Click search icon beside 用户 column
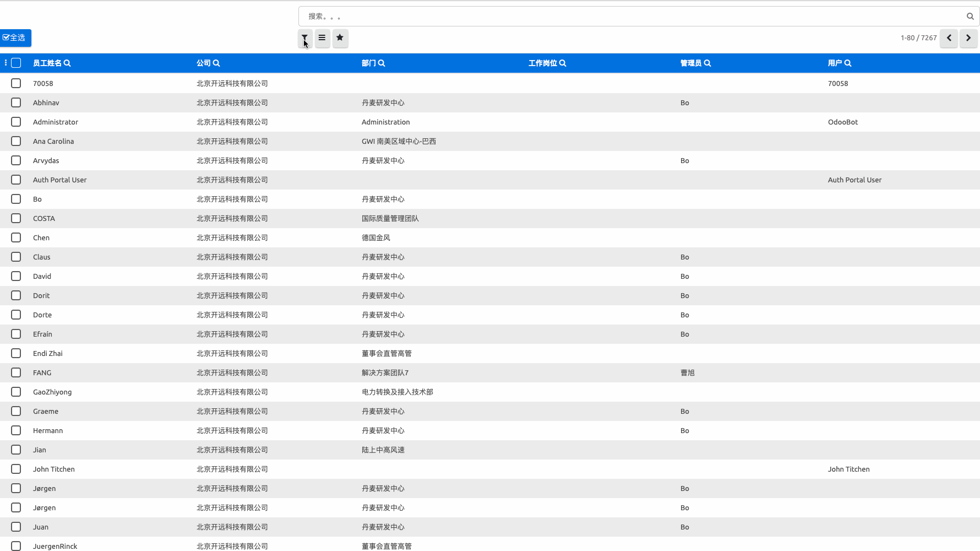 tap(848, 63)
